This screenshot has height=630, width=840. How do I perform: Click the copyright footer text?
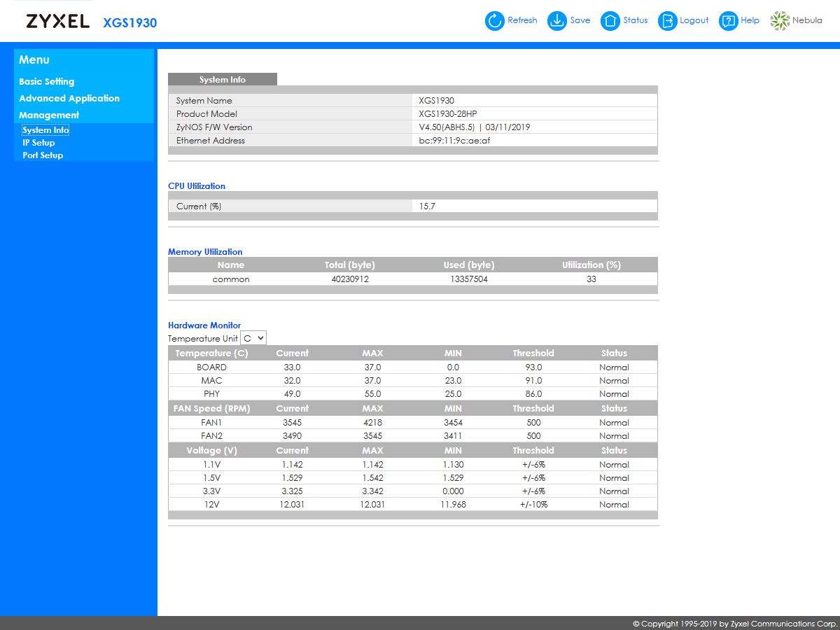[x=734, y=624]
